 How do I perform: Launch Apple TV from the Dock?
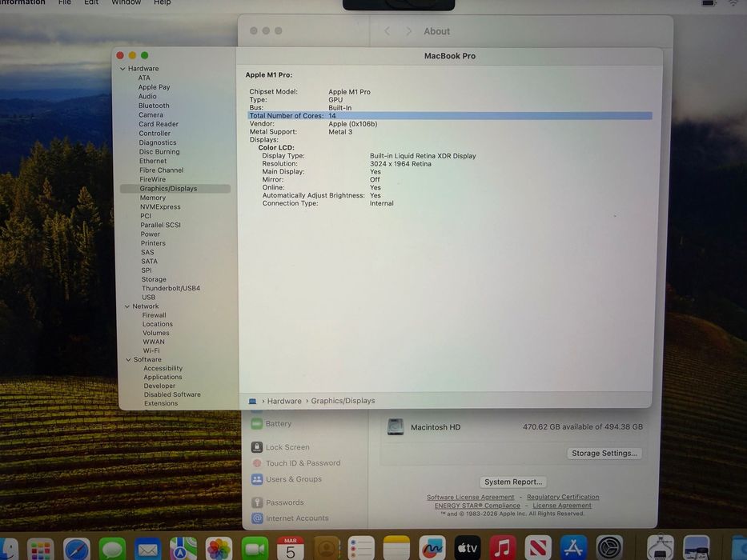[x=468, y=549]
